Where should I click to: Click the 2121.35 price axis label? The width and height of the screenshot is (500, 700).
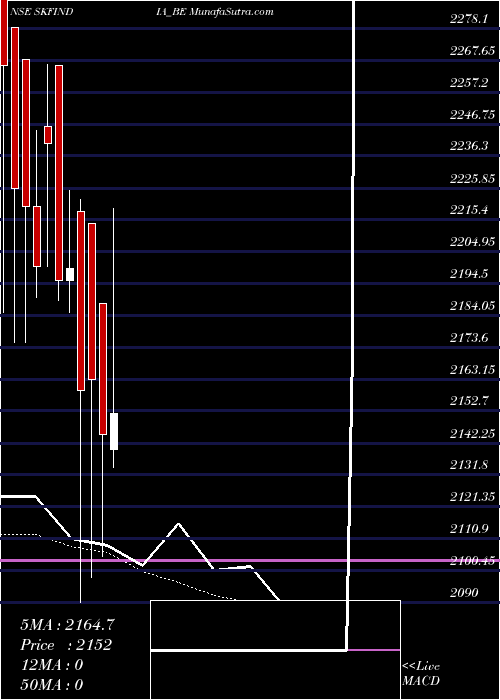pos(472,496)
